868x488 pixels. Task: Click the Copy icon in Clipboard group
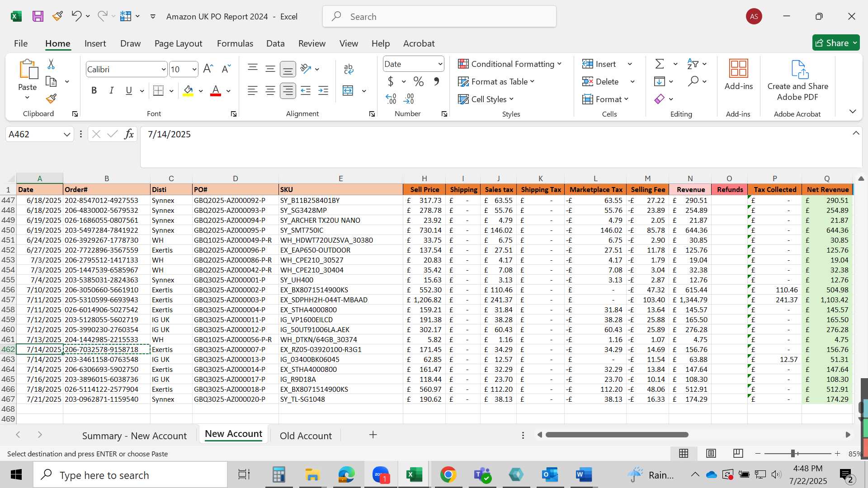pyautogui.click(x=51, y=81)
